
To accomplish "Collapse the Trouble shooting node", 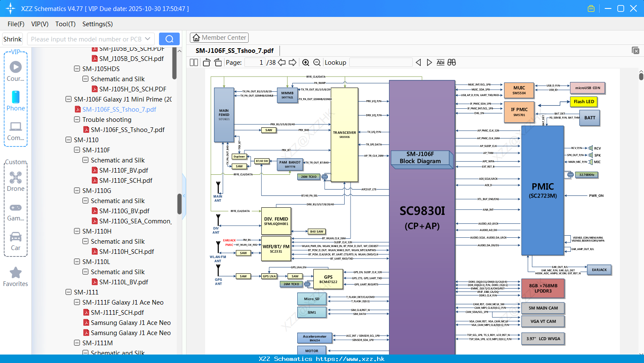I will (x=77, y=119).
